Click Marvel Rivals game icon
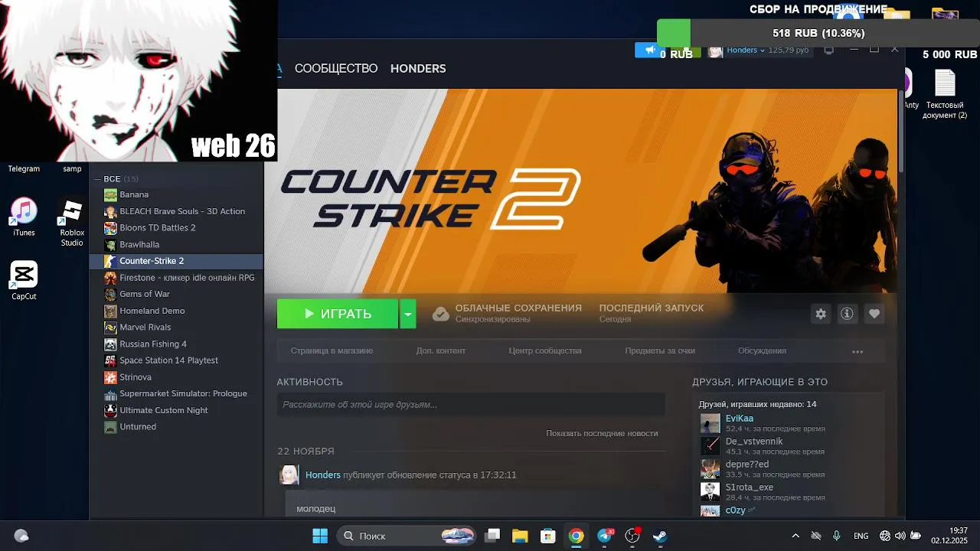This screenshot has height=551, width=980. tap(111, 328)
